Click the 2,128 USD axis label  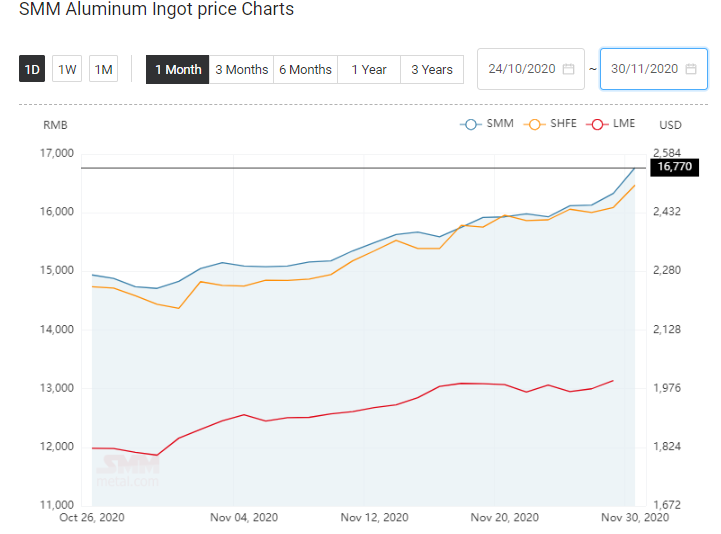click(667, 329)
